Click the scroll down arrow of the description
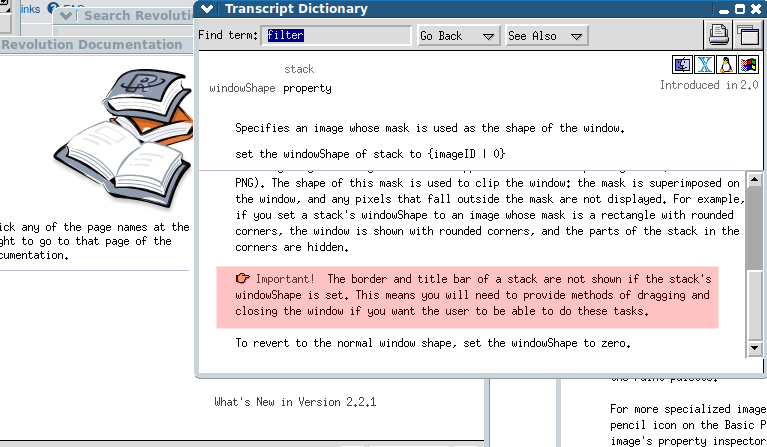The width and height of the screenshot is (767, 447). (x=755, y=348)
